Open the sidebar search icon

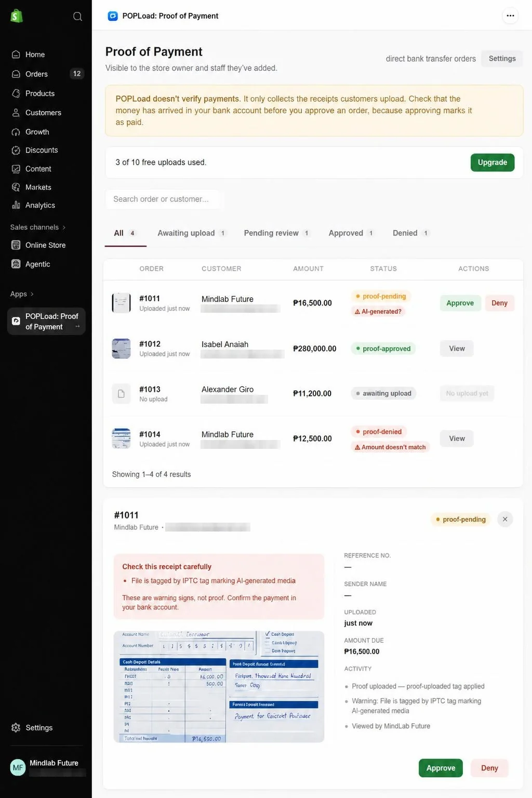point(77,16)
